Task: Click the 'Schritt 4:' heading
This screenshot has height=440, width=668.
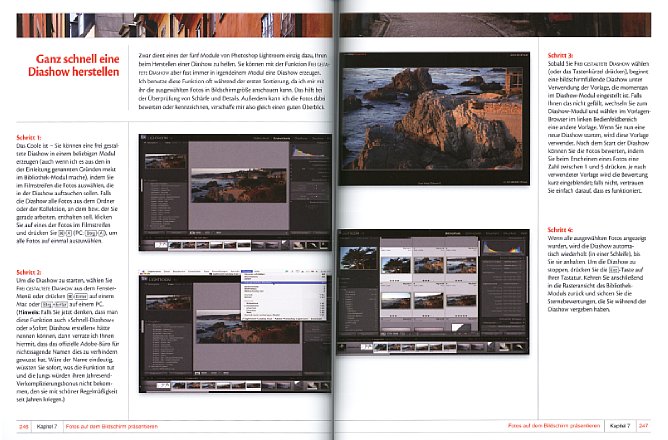Action: 560,230
